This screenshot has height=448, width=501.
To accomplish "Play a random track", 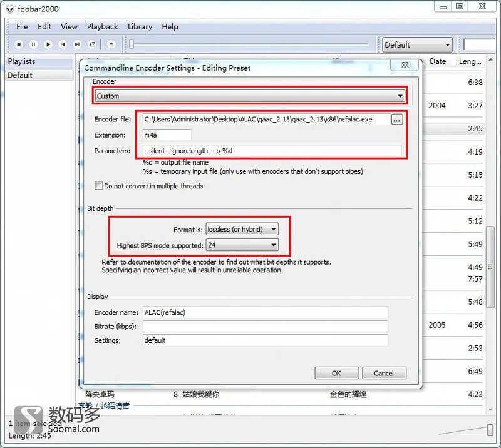I will (x=91, y=44).
